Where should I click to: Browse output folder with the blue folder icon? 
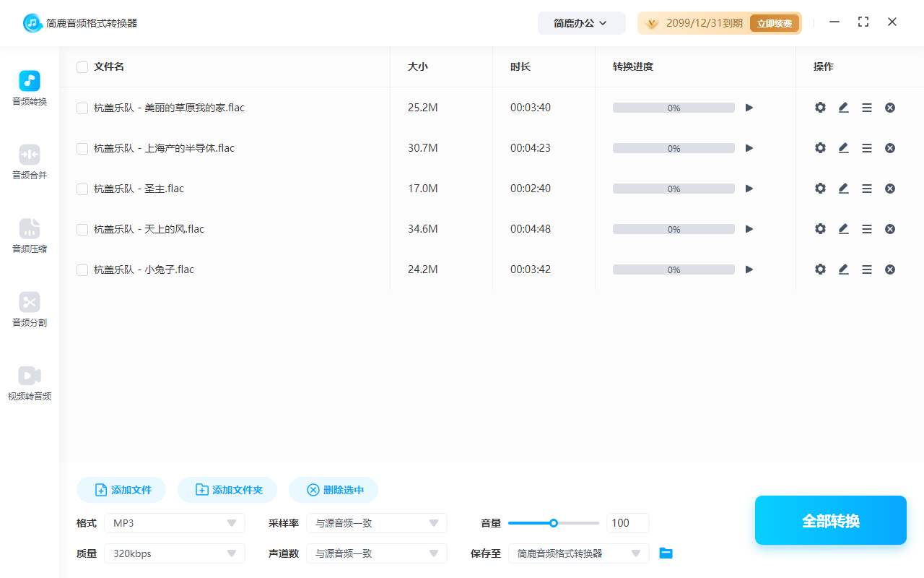tap(666, 553)
